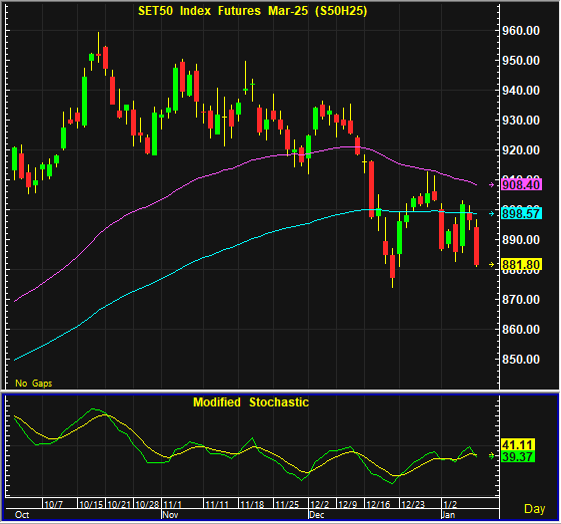The width and height of the screenshot is (561, 524).
Task: Click the cyan 898.57 moving average label
Action: pyautogui.click(x=521, y=214)
